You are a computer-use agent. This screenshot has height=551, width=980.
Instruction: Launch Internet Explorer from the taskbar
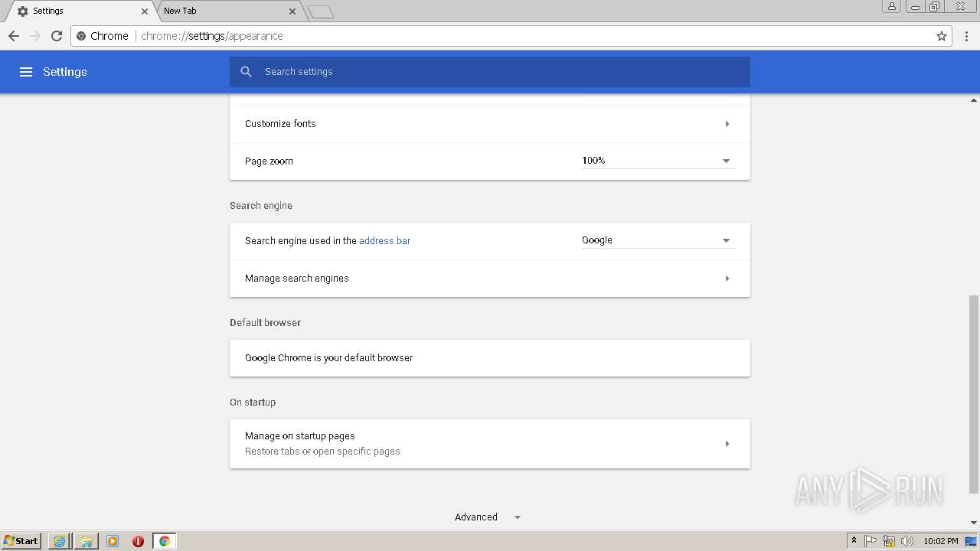click(x=59, y=541)
